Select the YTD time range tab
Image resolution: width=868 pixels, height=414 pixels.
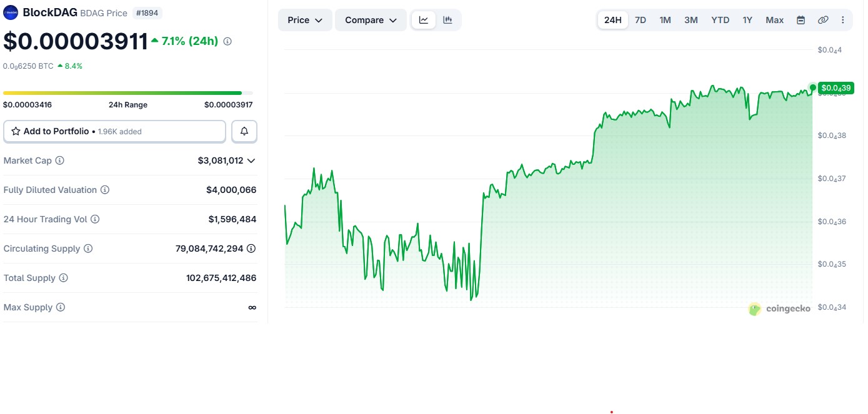click(721, 20)
